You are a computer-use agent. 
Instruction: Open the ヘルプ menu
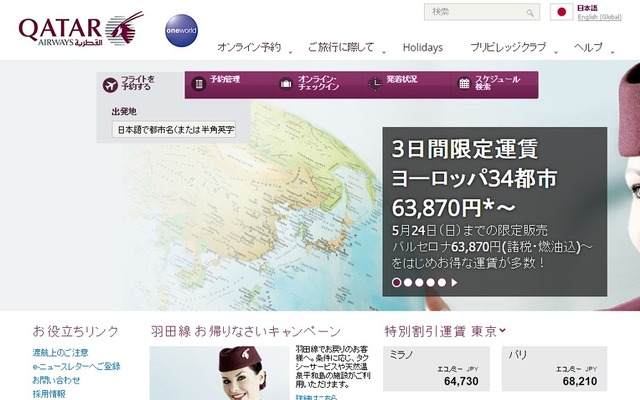click(588, 47)
